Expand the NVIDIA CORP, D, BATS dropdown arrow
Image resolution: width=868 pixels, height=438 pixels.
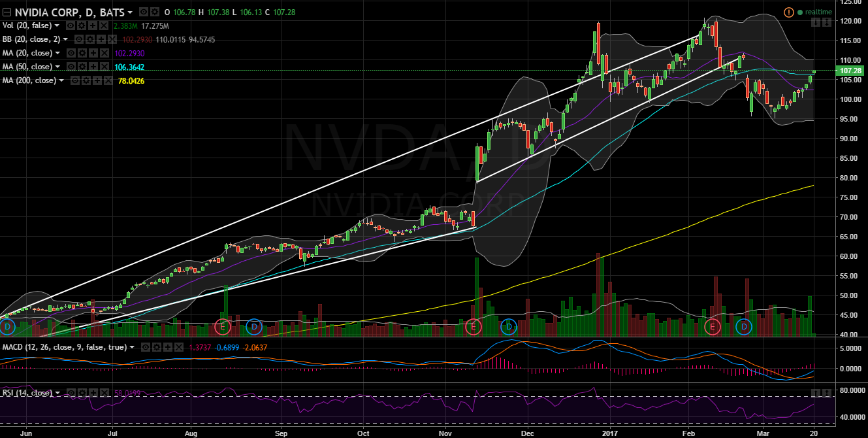pyautogui.click(x=130, y=12)
